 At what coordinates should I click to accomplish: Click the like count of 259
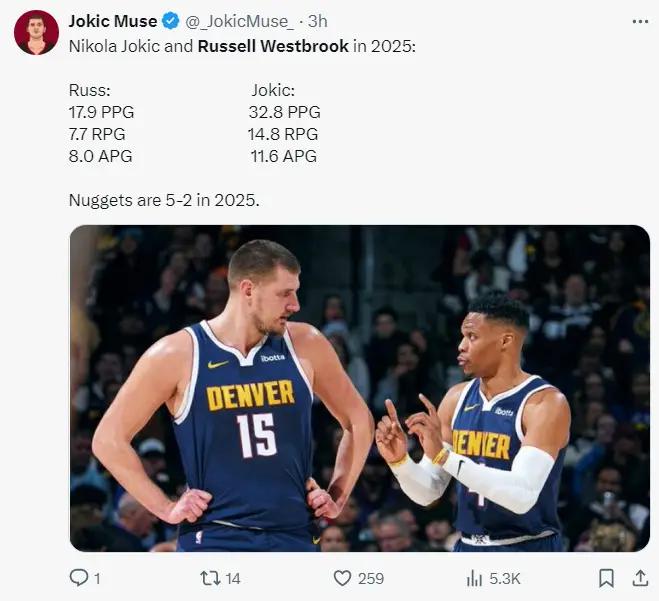coord(371,578)
